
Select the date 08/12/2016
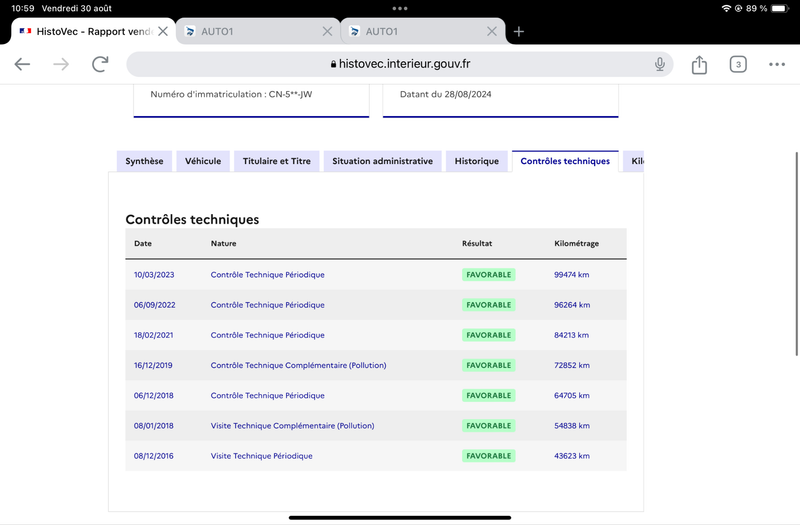(x=154, y=456)
